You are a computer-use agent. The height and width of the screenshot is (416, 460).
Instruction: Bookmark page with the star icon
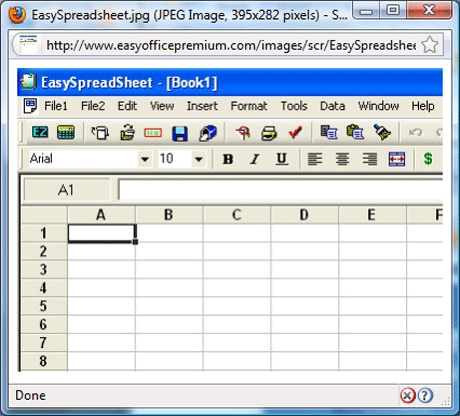click(430, 45)
